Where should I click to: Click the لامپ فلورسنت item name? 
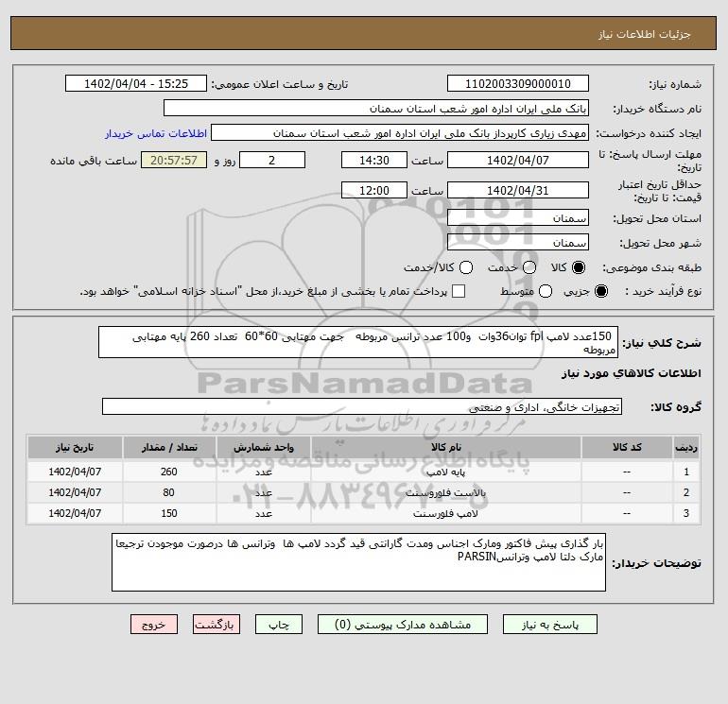pyautogui.click(x=445, y=514)
